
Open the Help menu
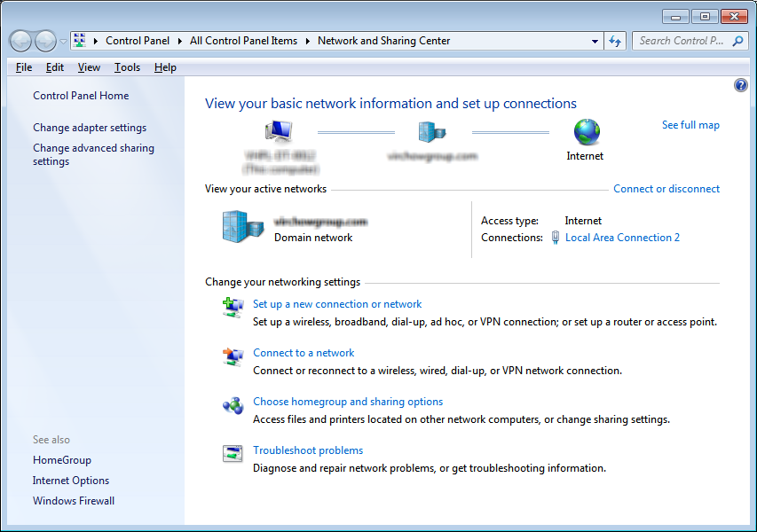click(165, 67)
